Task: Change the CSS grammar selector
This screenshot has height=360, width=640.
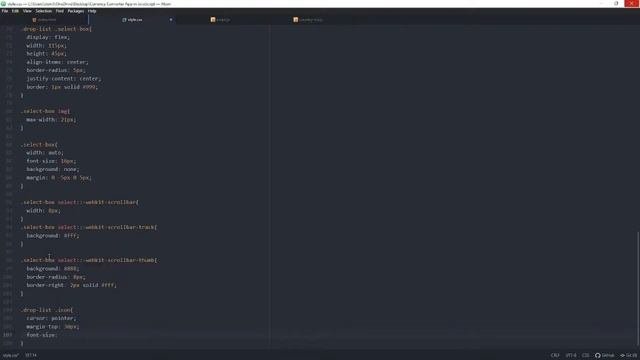Action: pyautogui.click(x=586, y=356)
